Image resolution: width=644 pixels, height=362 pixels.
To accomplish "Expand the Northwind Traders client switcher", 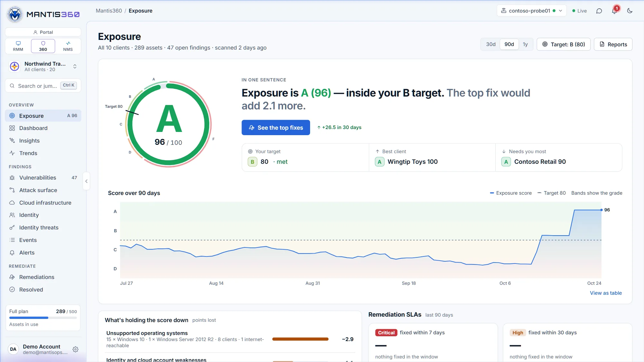I will pyautogui.click(x=43, y=67).
